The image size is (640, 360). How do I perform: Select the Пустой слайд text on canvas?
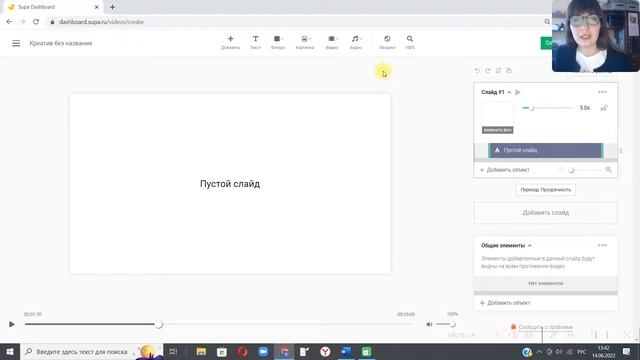click(x=230, y=184)
